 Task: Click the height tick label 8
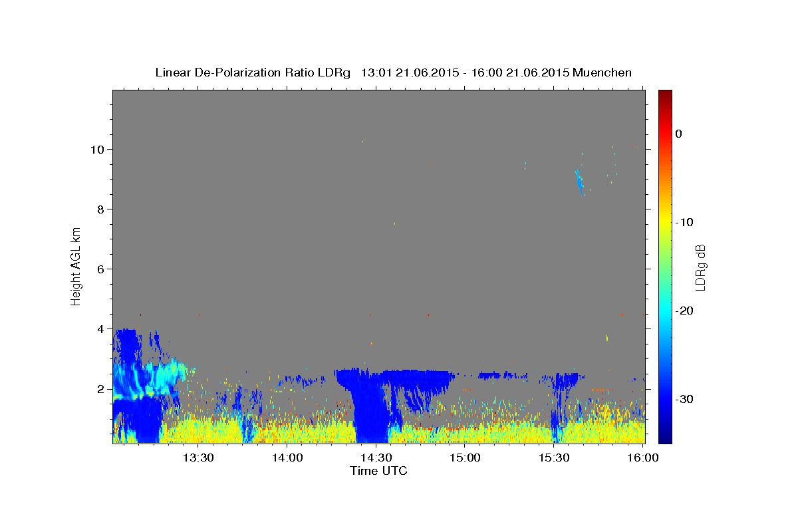[x=100, y=209]
